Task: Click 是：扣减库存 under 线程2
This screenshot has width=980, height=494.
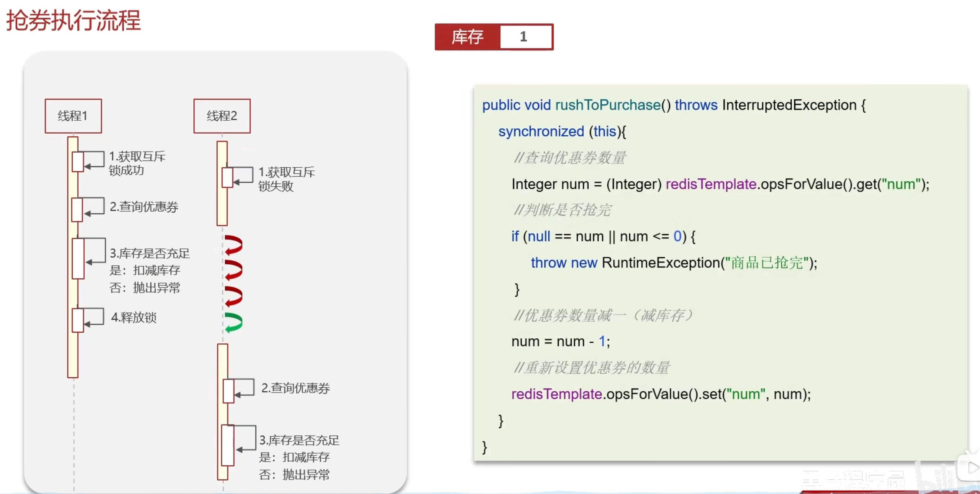Action: (294, 457)
